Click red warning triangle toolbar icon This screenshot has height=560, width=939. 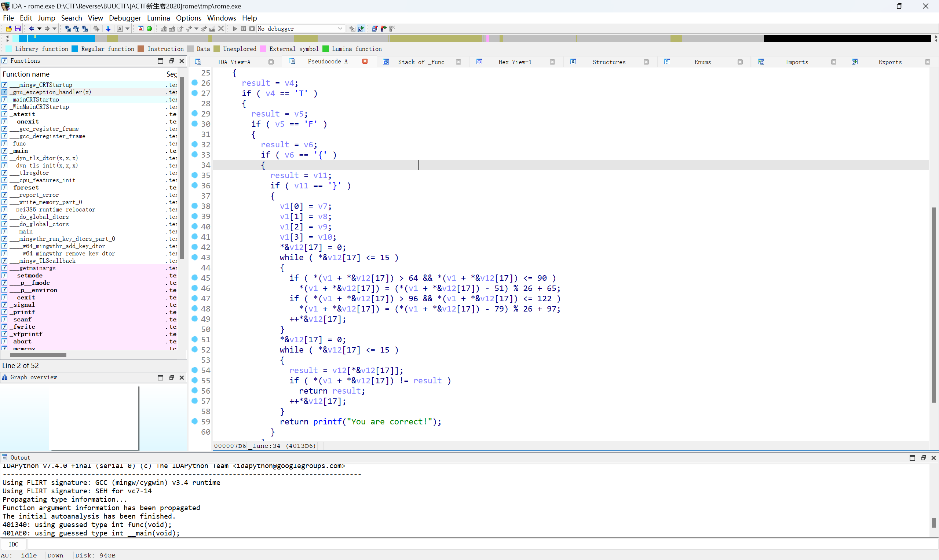140,29
